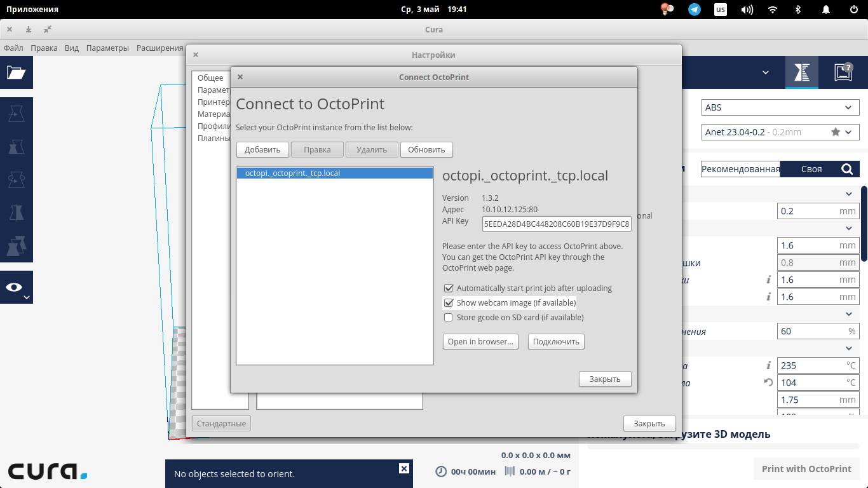Expand view mode options arrow under the eye
Screen dimensions: 868x488
coord(27,297)
